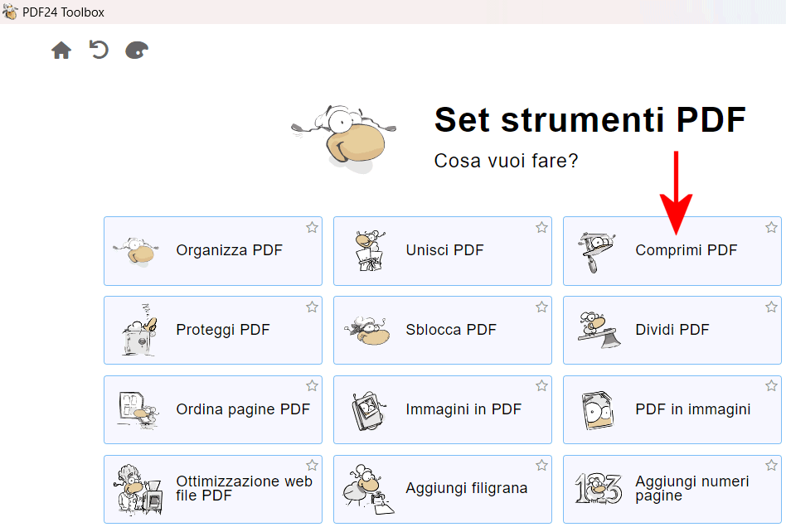Mark Sblocca PDF as favorite star
This screenshot has height=532, width=786.
541,307
